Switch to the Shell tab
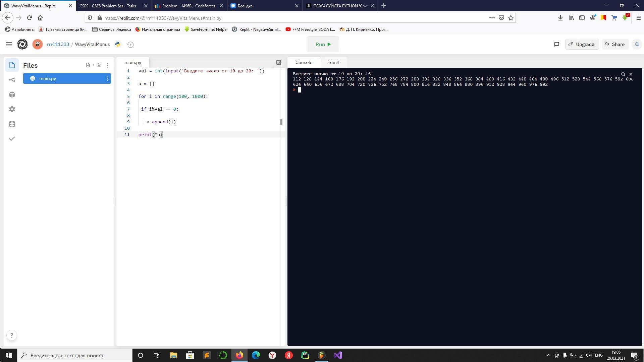This screenshot has width=644, height=362. (333, 62)
